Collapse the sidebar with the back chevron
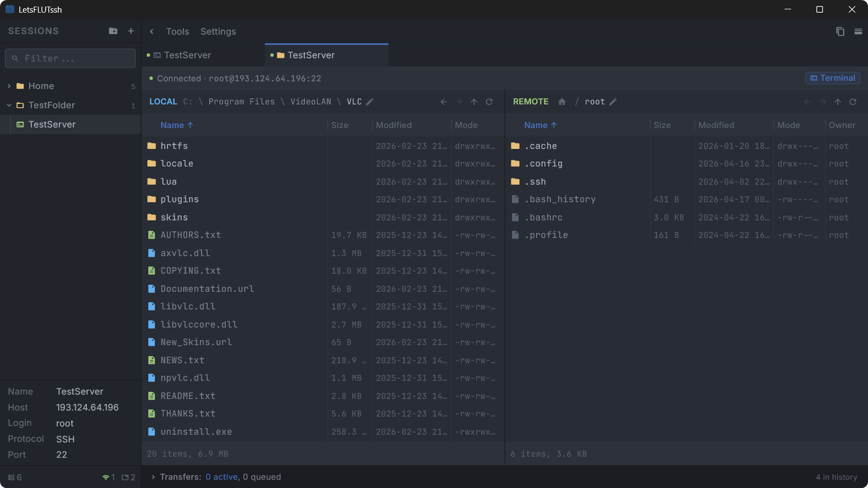 (152, 32)
